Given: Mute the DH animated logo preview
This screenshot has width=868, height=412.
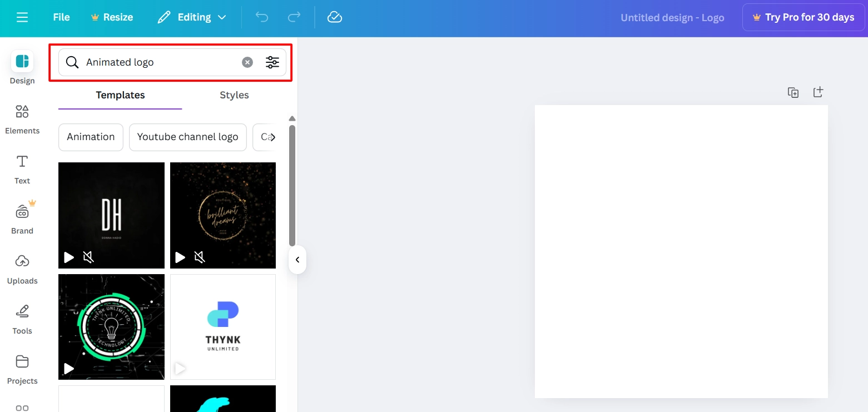Looking at the screenshot, I should (x=88, y=257).
